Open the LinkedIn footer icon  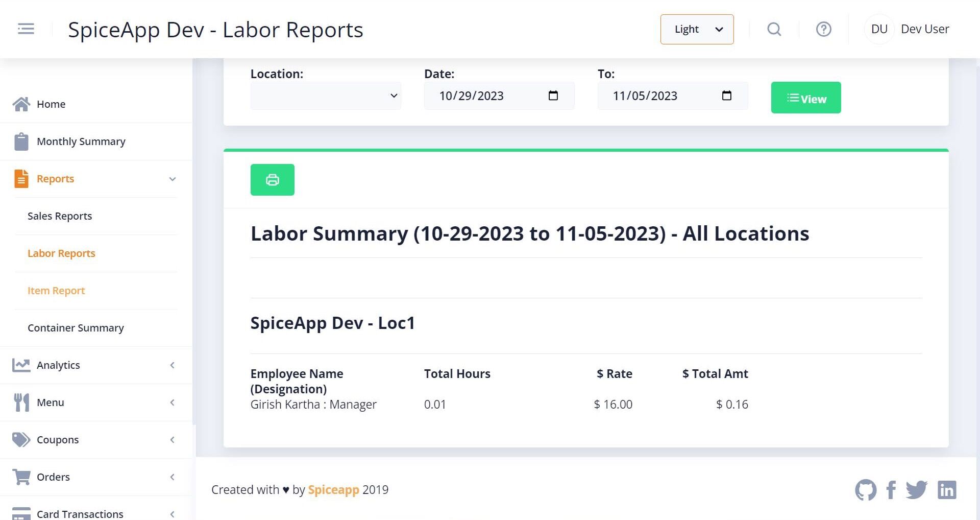click(947, 490)
